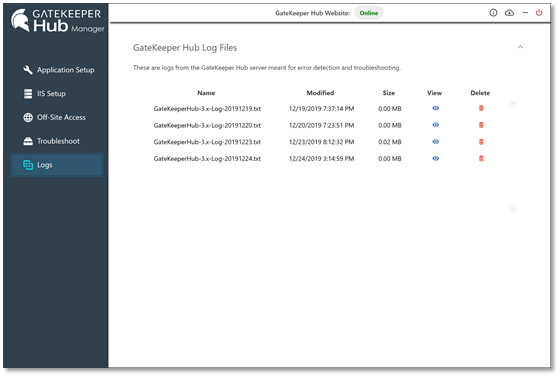Image resolution: width=560 pixels, height=377 pixels.
Task: Select file name GateKeeperHub-3.x-Log-20191224.txt
Action: (x=207, y=159)
